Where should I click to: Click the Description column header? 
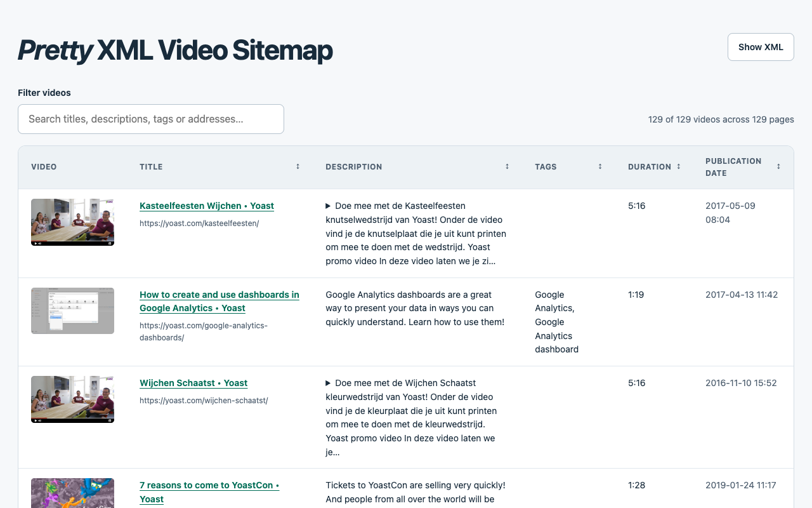click(417, 166)
